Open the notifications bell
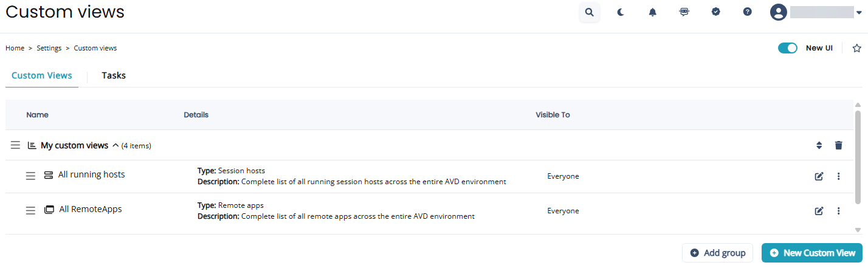The image size is (868, 268). click(653, 12)
